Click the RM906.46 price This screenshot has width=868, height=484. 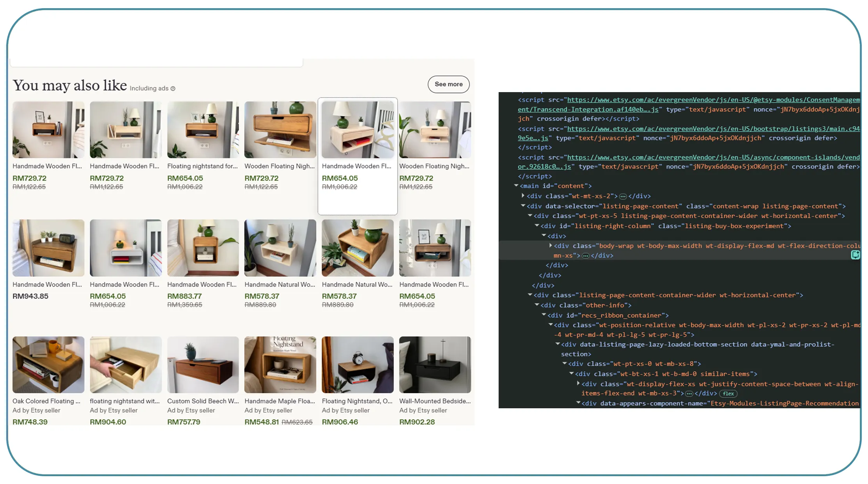[340, 422]
